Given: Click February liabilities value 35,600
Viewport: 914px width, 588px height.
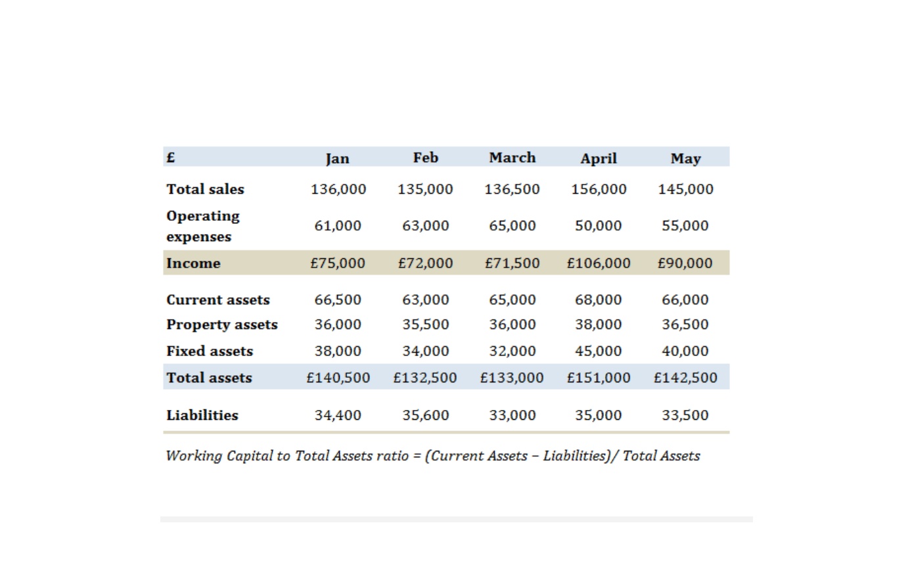Looking at the screenshot, I should coord(425,415).
